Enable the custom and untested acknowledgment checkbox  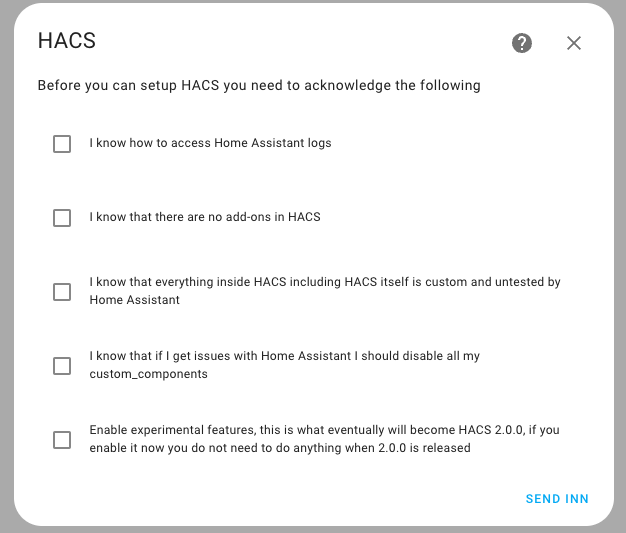pyautogui.click(x=62, y=291)
